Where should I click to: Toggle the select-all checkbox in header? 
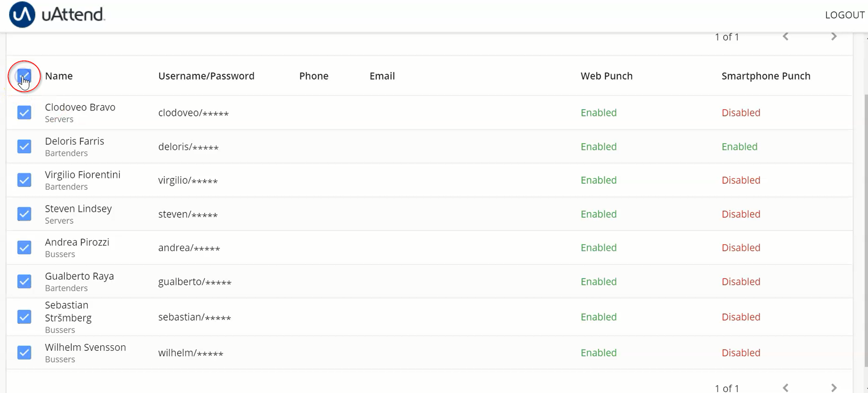[x=24, y=76]
